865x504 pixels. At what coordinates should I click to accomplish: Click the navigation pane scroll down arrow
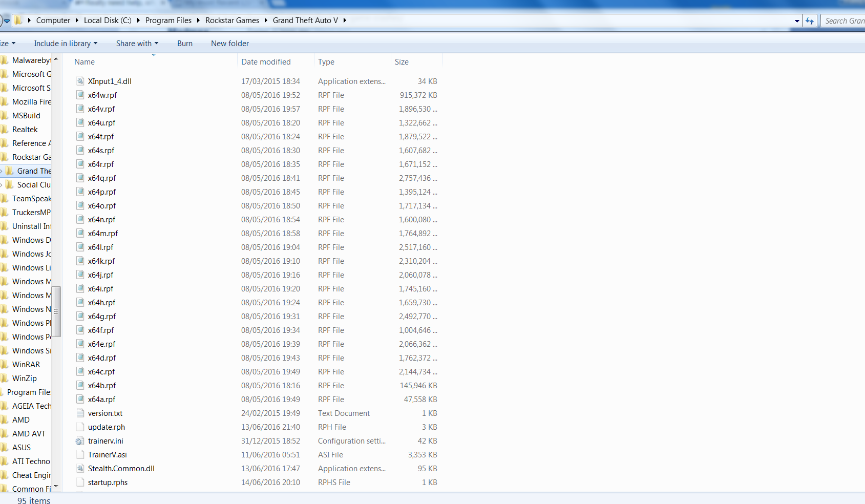(56, 486)
